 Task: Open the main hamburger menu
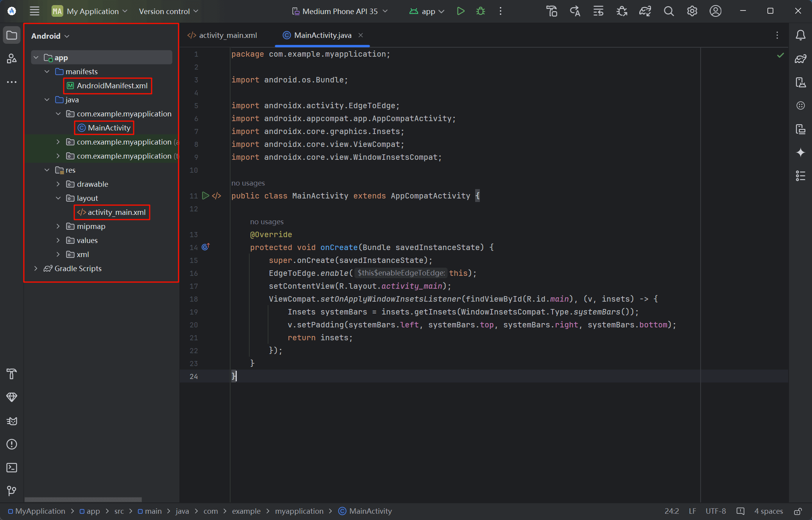tap(34, 11)
